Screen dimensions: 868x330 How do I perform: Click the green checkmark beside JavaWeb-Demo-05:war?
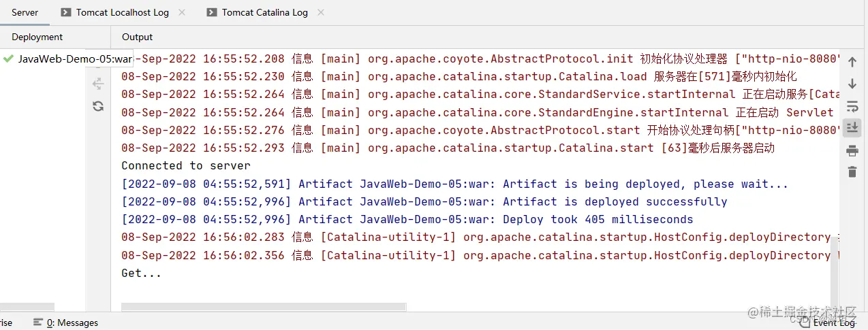pyautogui.click(x=8, y=59)
